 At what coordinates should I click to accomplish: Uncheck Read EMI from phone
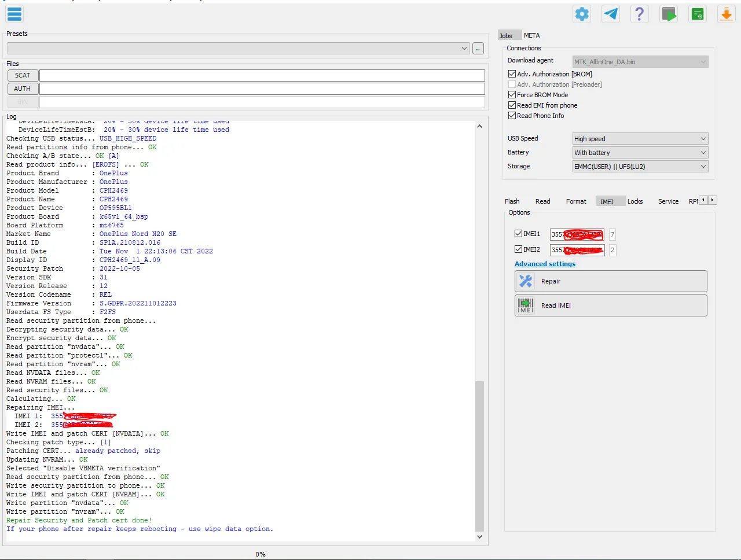pos(512,105)
